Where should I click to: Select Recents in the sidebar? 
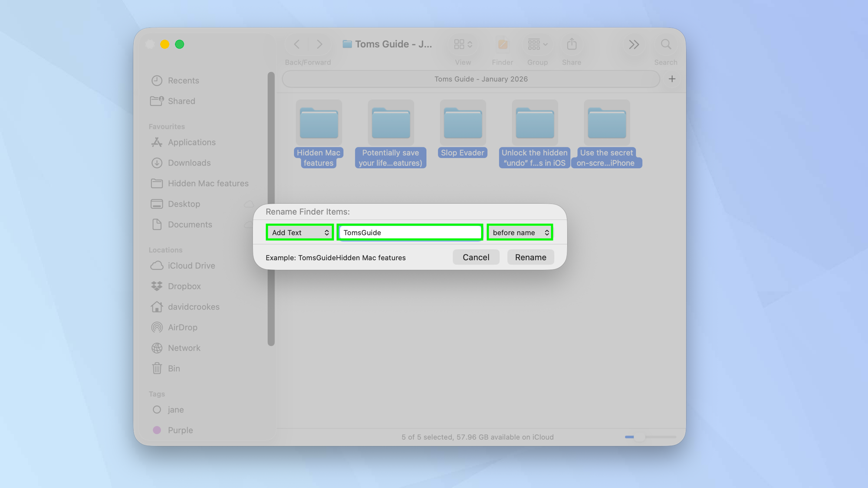point(184,80)
